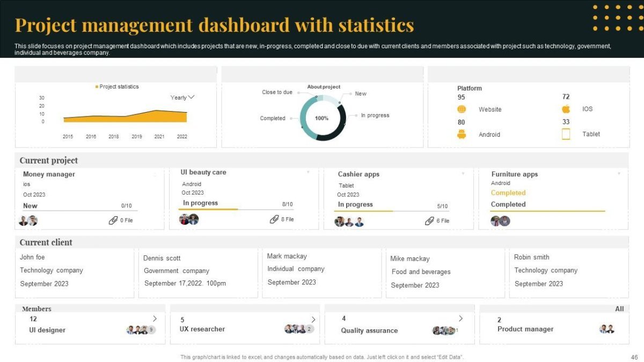Image resolution: width=644 pixels, height=362 pixels.
Task: Click the client name 'John foe'
Action: [x=32, y=257]
